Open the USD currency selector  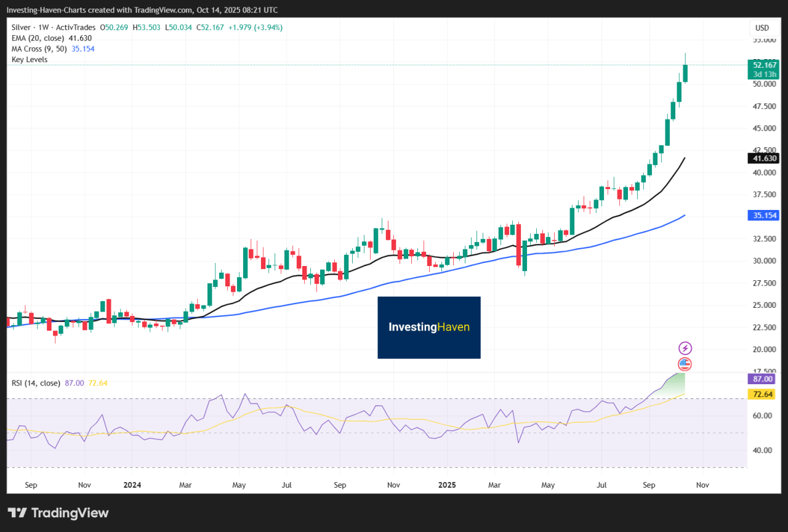click(x=762, y=28)
